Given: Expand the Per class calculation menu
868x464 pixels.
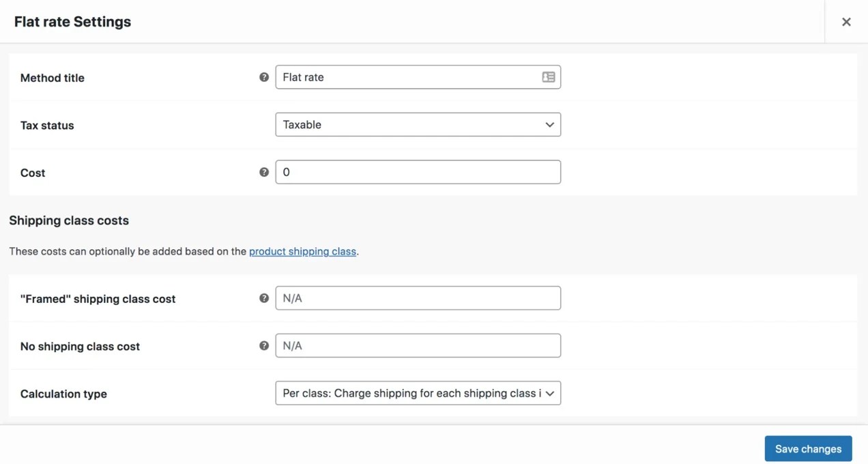Looking at the screenshot, I should pyautogui.click(x=549, y=393).
